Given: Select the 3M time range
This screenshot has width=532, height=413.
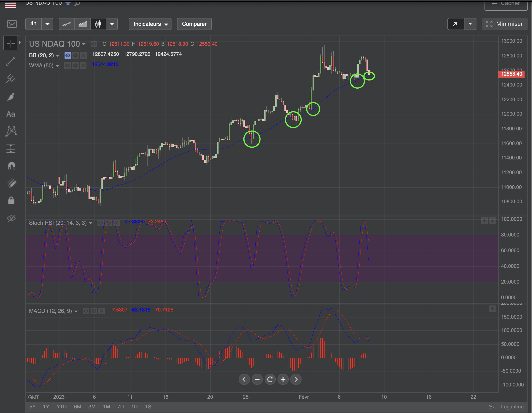Looking at the screenshot, I should coord(92,406).
